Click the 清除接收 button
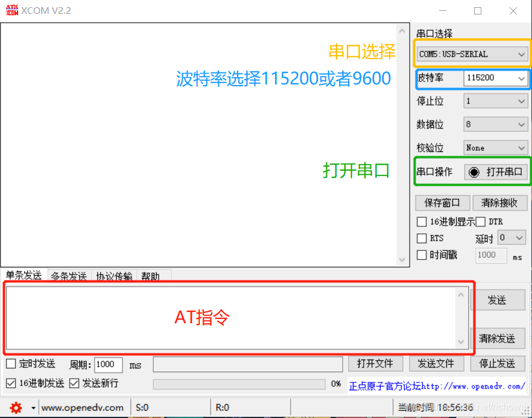Screen dimensions: 532x418 [500, 203]
